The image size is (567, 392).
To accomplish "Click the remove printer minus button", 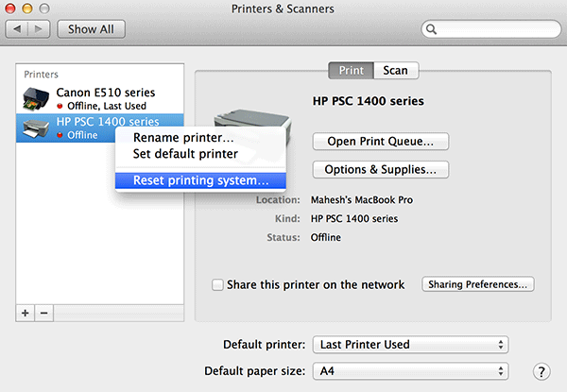I will 43,312.
